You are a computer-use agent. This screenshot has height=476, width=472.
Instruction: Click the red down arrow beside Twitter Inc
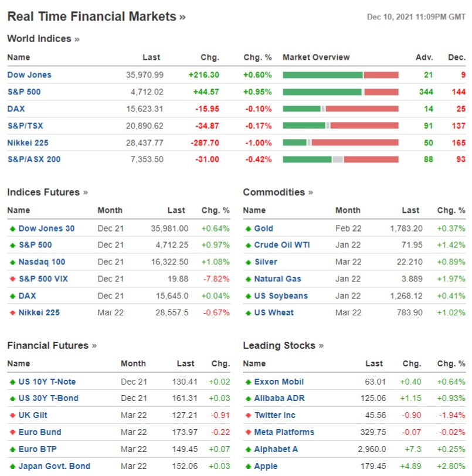(x=248, y=416)
